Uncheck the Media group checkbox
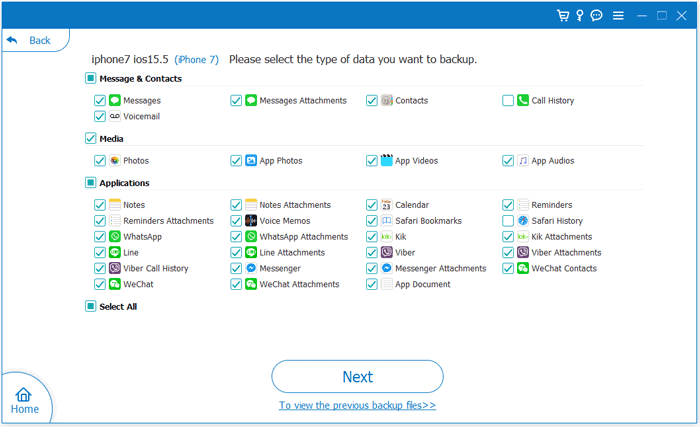Image resolution: width=700 pixels, height=427 pixels. pyautogui.click(x=90, y=138)
